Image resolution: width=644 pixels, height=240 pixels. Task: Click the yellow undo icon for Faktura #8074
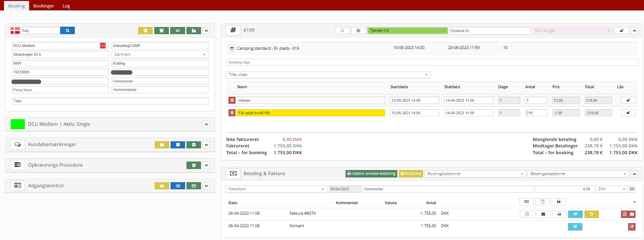(591, 214)
